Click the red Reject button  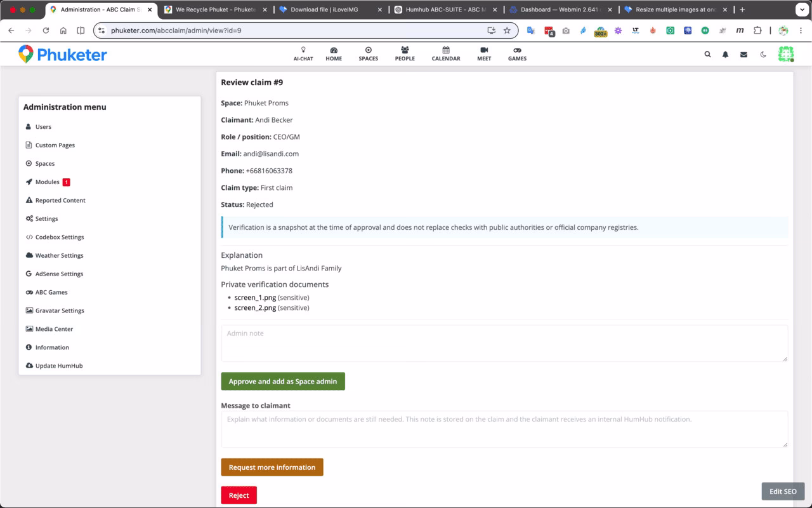(x=239, y=495)
